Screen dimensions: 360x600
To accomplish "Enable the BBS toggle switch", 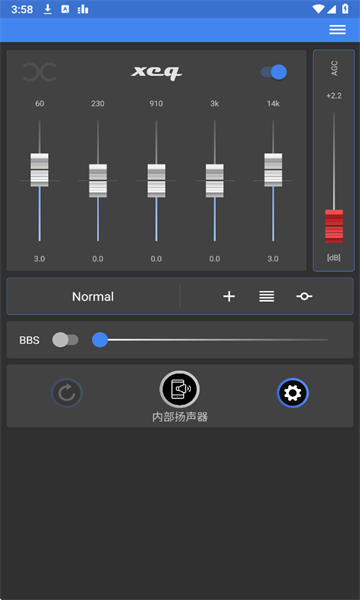I will [x=65, y=340].
